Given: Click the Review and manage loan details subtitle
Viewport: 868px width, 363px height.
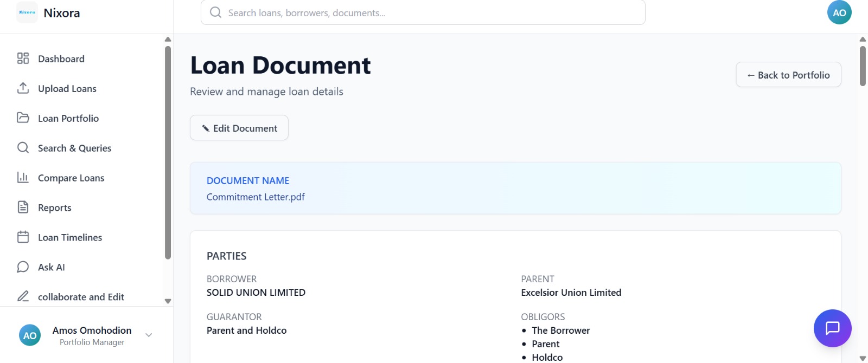Looking at the screenshot, I should [266, 92].
